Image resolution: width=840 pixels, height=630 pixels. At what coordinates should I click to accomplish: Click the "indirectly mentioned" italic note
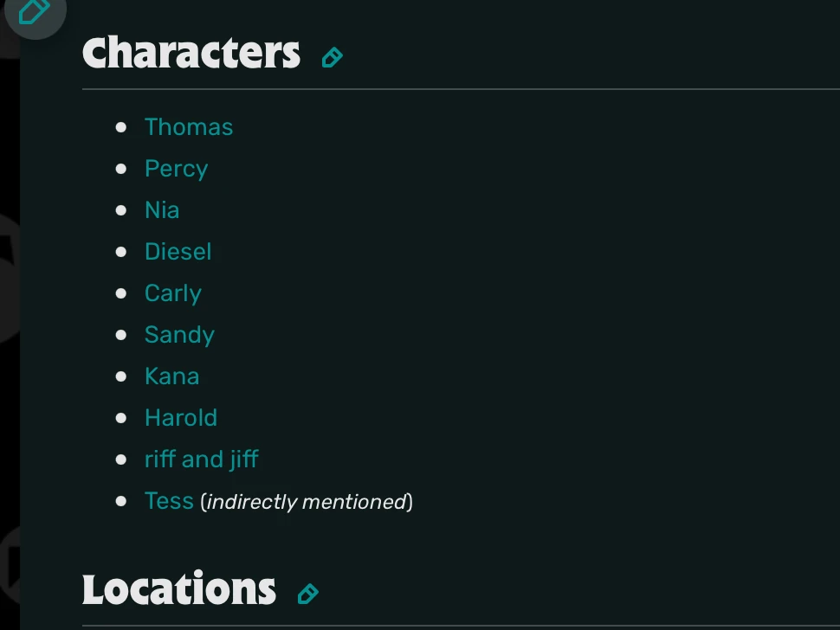click(x=307, y=502)
